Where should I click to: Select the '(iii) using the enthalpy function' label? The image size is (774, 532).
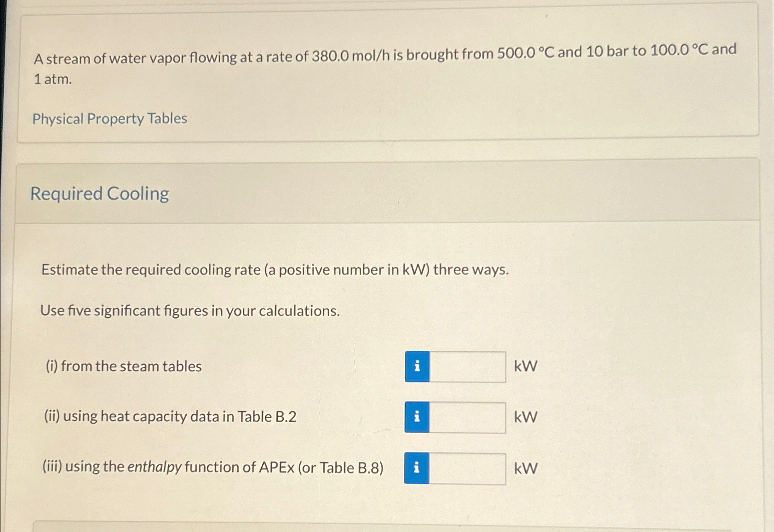pyautogui.click(x=213, y=467)
